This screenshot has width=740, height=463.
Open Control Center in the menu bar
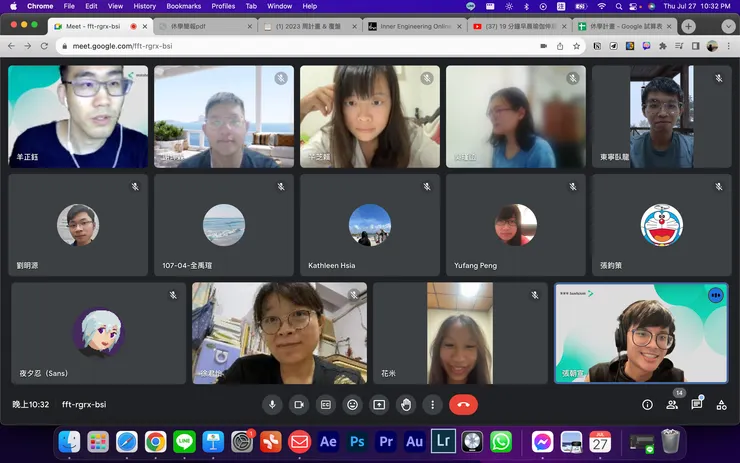pos(635,6)
